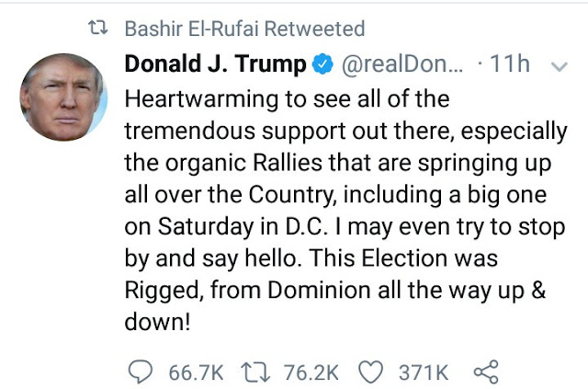Click the 371K likes count
588x389 pixels.
click(x=424, y=372)
